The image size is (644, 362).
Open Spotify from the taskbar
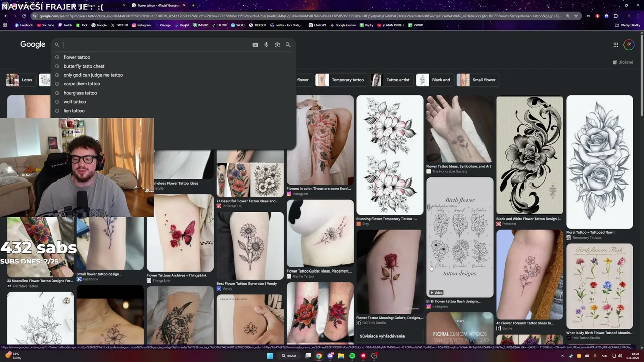352,356
